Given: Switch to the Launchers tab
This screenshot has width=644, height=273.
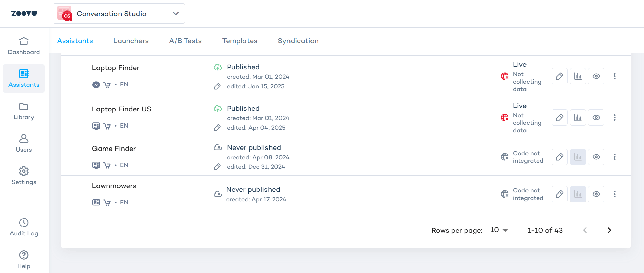Looking at the screenshot, I should click(x=131, y=41).
